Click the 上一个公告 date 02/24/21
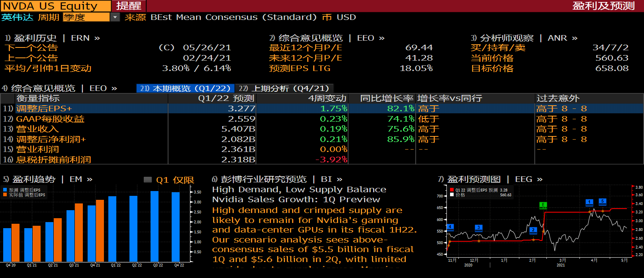The image size is (644, 278). (207, 58)
